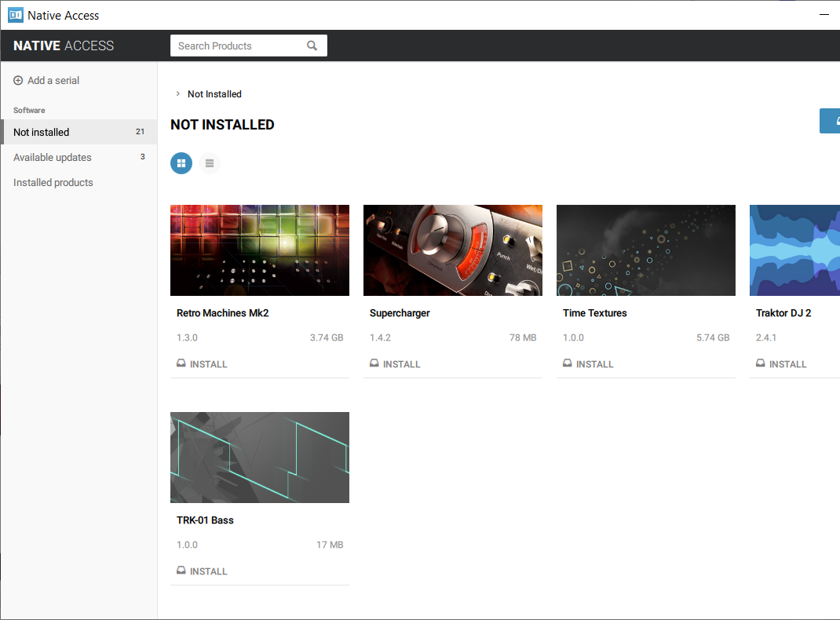Click version 1.4.2 text

(x=381, y=337)
